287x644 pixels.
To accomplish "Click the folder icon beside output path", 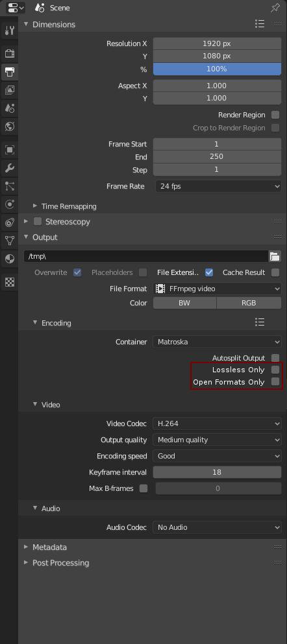I will tap(275, 257).
